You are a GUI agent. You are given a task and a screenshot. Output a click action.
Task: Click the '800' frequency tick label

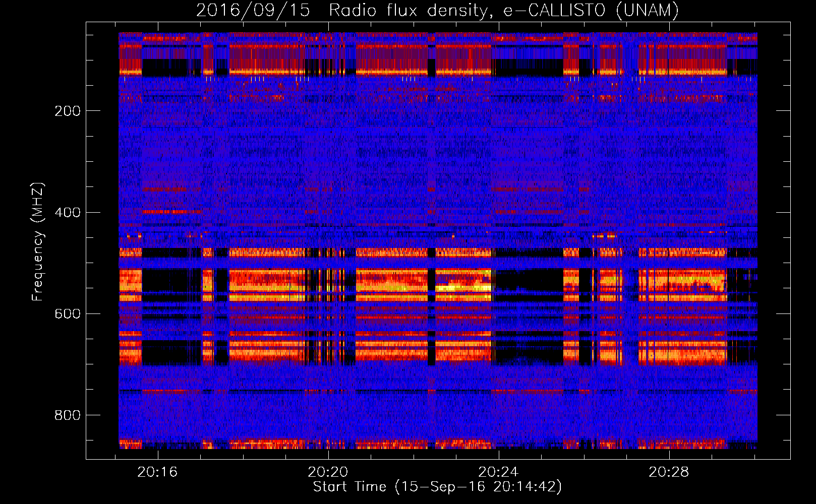(x=68, y=415)
